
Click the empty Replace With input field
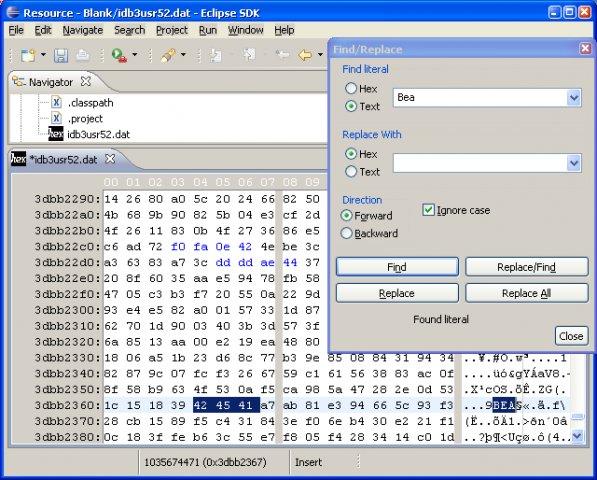coord(480,163)
